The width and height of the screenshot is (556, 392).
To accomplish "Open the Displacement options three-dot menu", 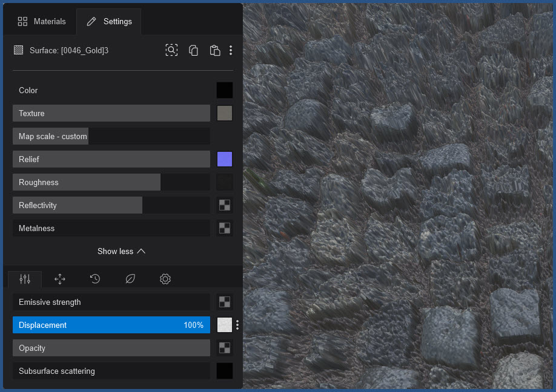I will tap(237, 325).
